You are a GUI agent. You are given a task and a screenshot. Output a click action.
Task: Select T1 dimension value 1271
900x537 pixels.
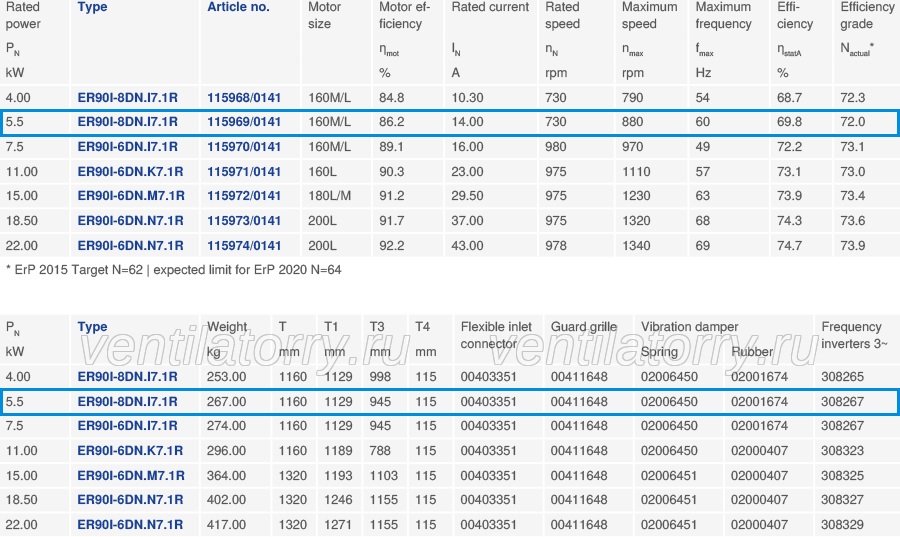338,524
